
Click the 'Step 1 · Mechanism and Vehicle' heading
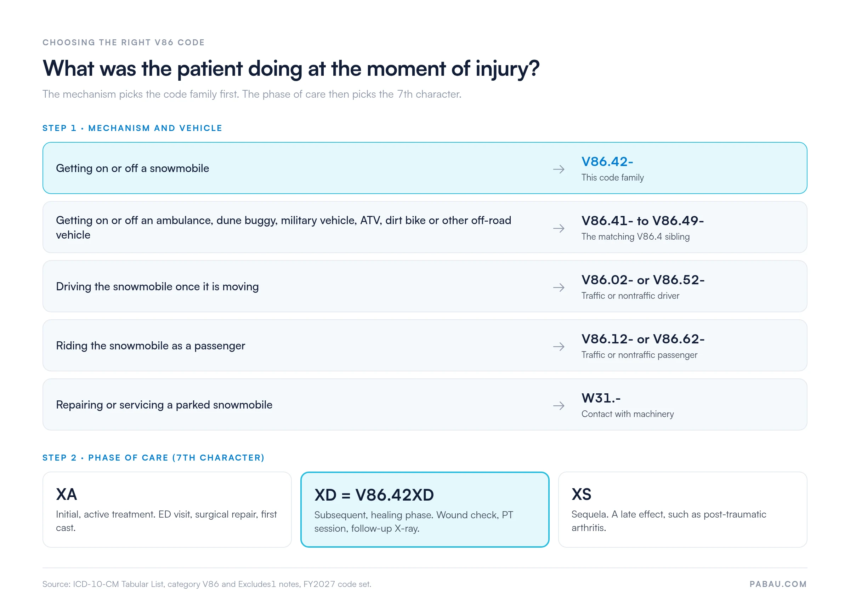pyautogui.click(x=132, y=128)
